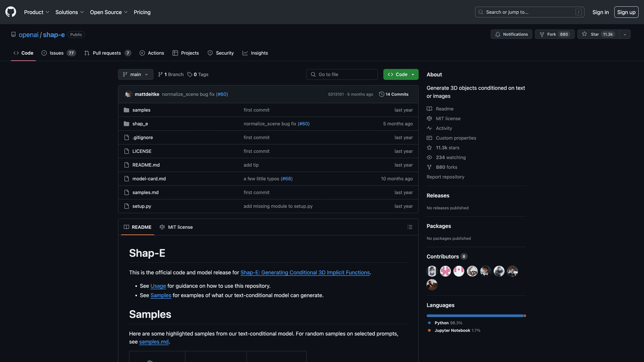
Task: Select the MIT license tab above README
Action: (x=176, y=227)
